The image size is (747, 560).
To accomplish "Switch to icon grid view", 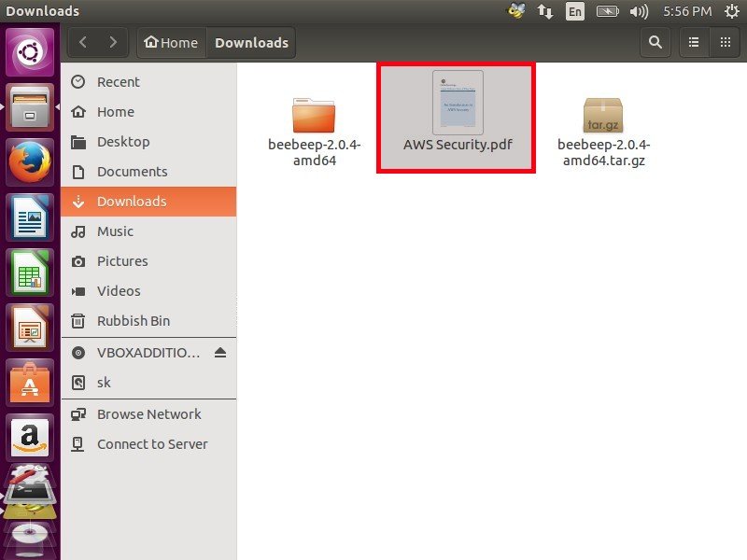I will [726, 42].
